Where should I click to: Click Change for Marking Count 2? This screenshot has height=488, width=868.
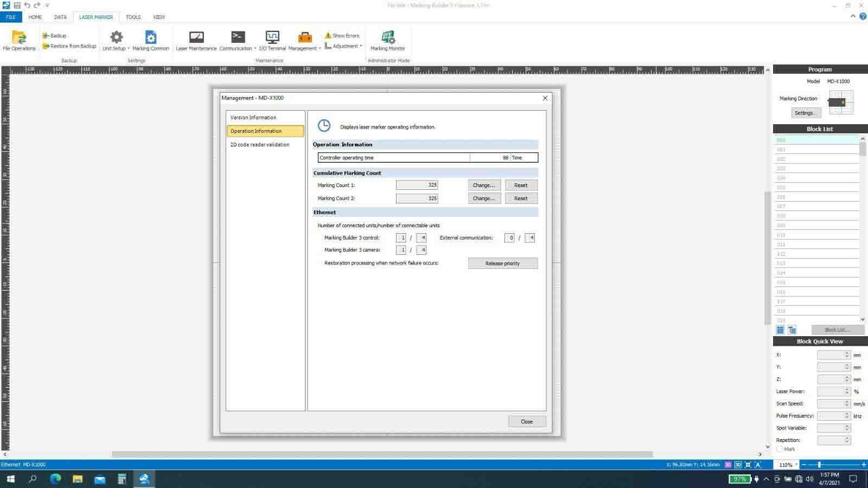[x=484, y=198]
